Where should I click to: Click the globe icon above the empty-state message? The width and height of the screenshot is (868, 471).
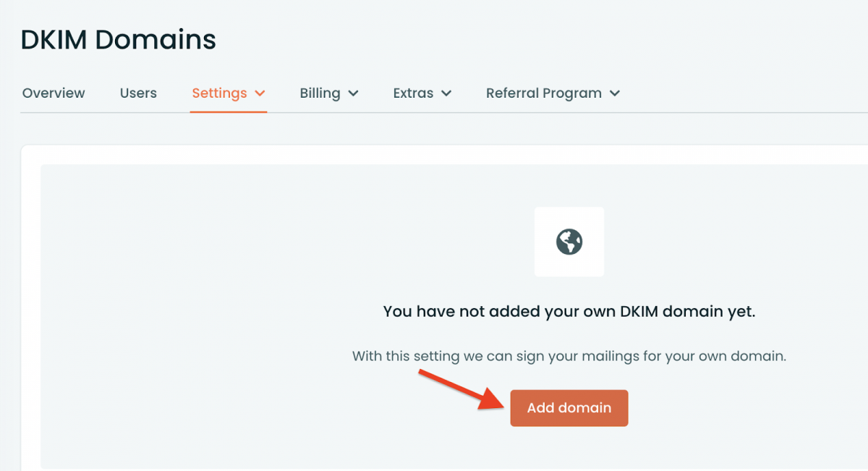[569, 241]
